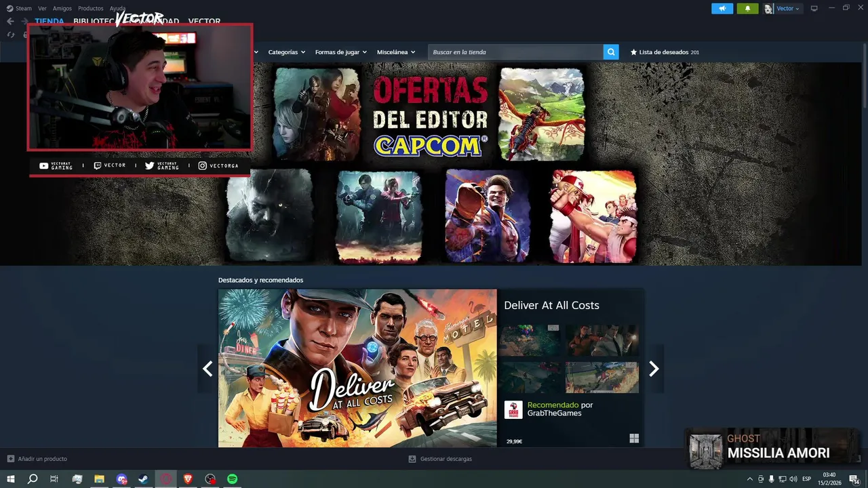Click the volume speaker tray icon
868x488 pixels.
click(793, 479)
